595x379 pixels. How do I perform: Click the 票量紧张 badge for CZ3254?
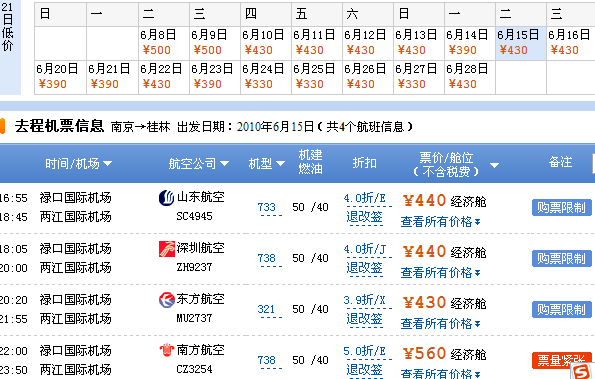click(x=562, y=360)
